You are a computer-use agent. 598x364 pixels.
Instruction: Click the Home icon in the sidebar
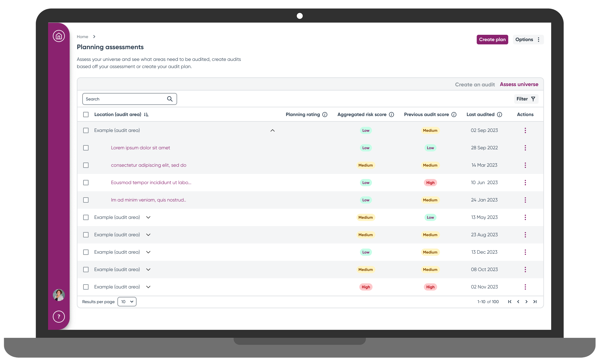pos(59,36)
